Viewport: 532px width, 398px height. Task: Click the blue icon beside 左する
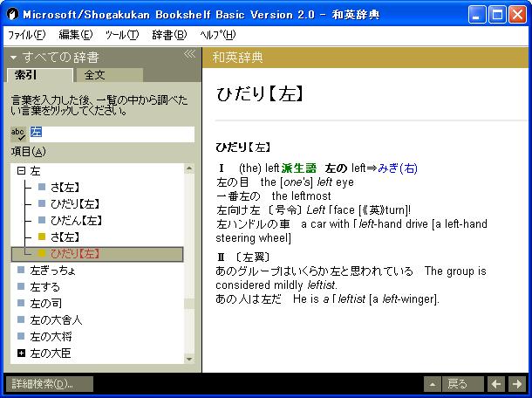[x=21, y=286]
